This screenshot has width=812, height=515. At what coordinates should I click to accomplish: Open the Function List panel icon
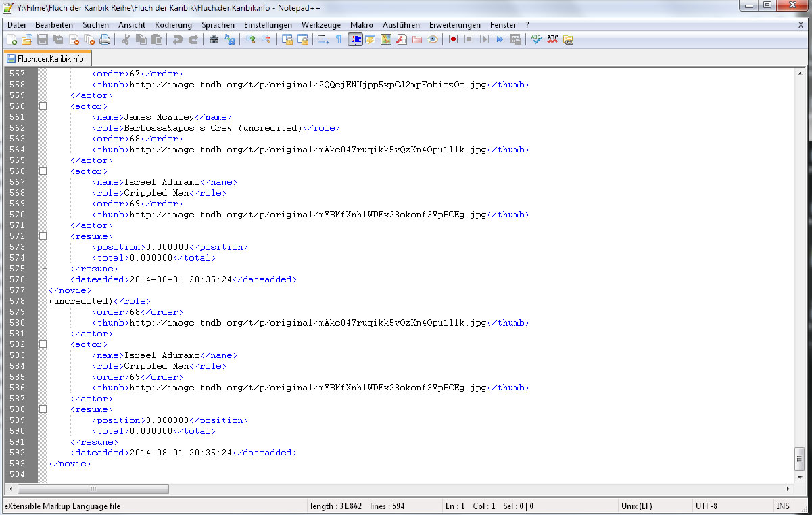pos(402,40)
